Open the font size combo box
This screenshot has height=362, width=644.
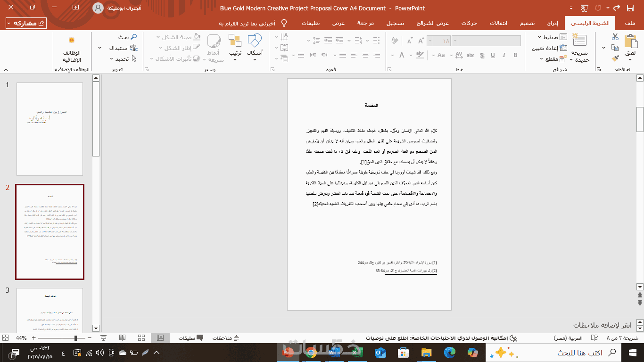(438, 41)
